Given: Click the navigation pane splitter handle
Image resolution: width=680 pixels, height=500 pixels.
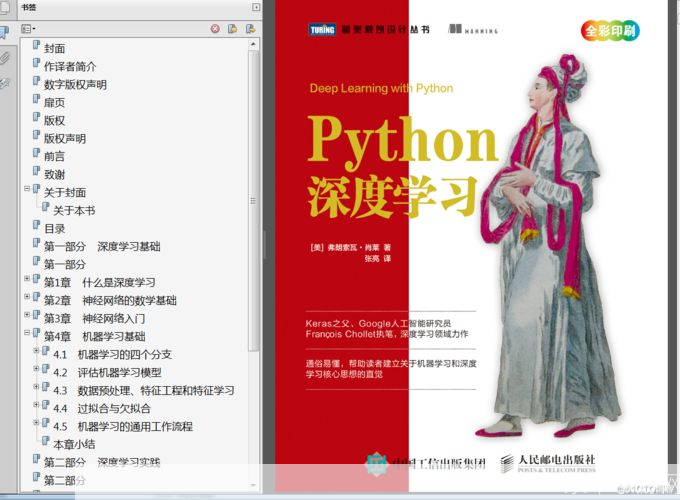Looking at the screenshot, I should point(264,245).
